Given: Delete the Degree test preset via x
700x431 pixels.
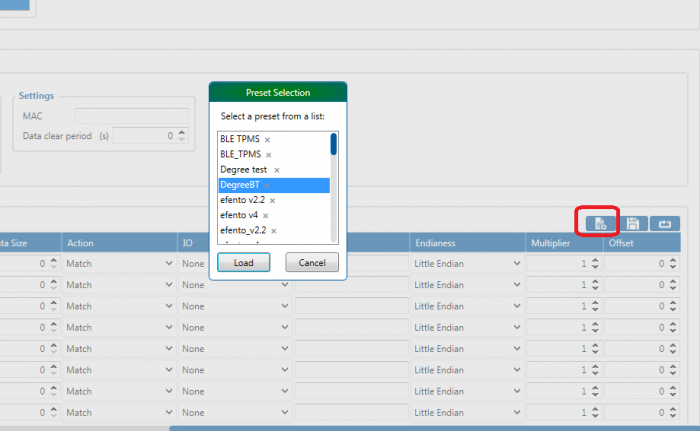Looking at the screenshot, I should [277, 170].
